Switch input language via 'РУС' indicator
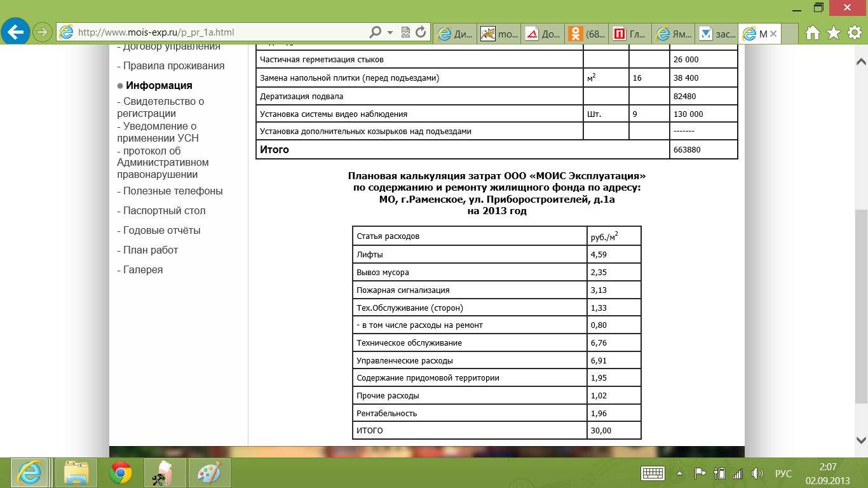 [783, 474]
